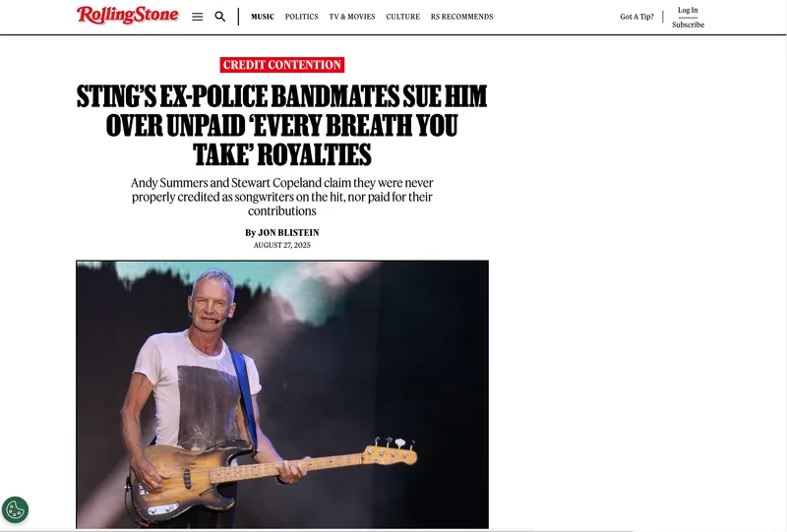Open the Music section

[x=263, y=17]
